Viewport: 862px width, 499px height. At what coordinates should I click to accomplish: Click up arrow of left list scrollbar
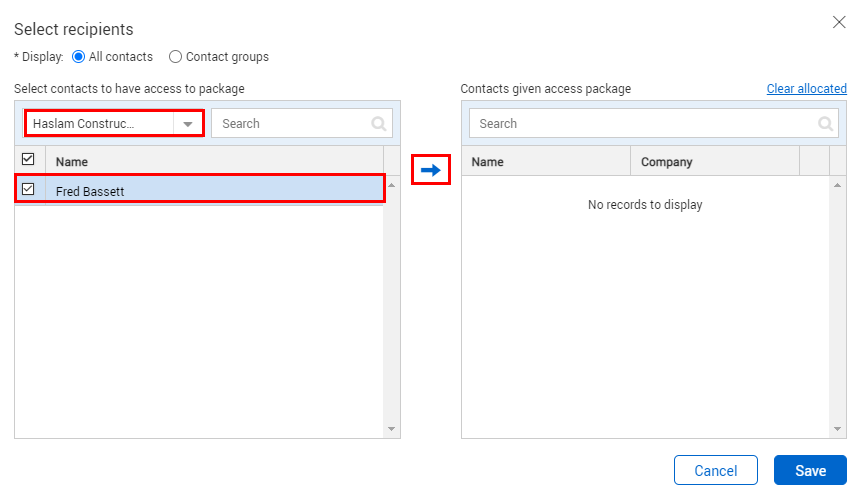[x=391, y=185]
